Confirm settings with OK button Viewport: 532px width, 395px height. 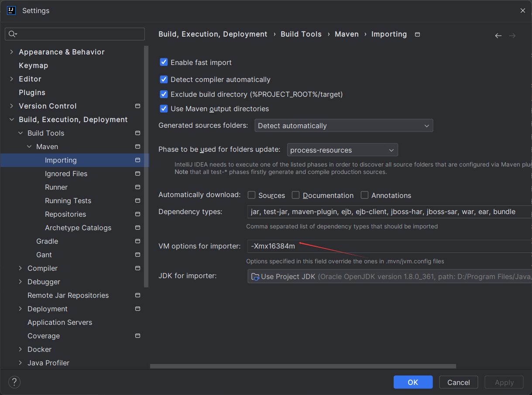click(413, 382)
